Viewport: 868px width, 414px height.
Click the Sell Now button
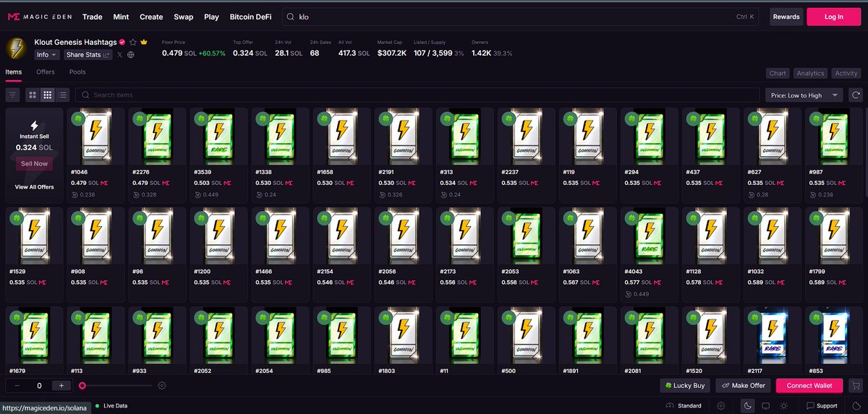pos(34,164)
